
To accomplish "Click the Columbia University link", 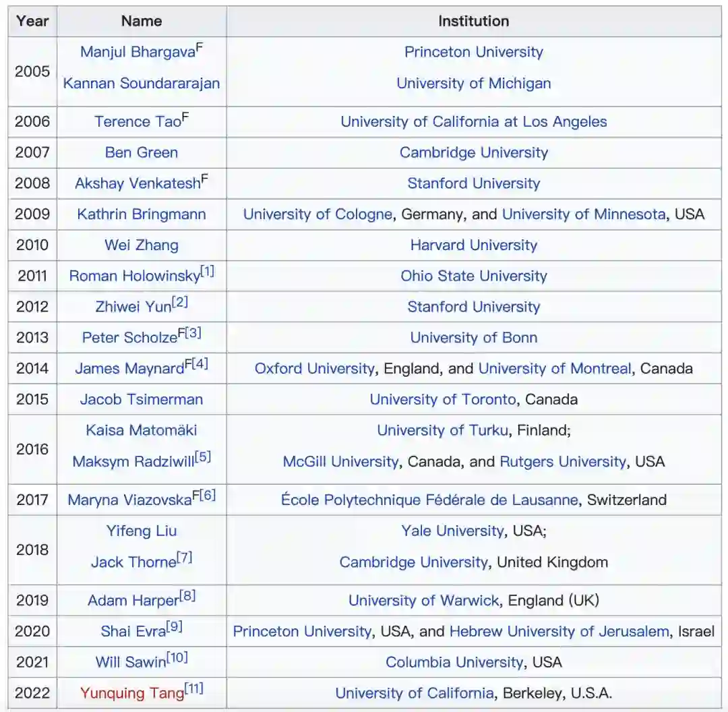I will [x=454, y=662].
